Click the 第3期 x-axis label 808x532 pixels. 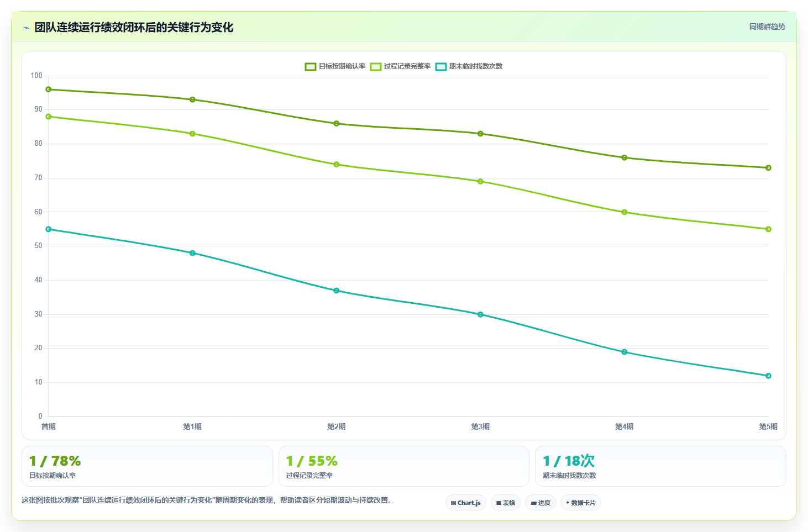coord(480,426)
